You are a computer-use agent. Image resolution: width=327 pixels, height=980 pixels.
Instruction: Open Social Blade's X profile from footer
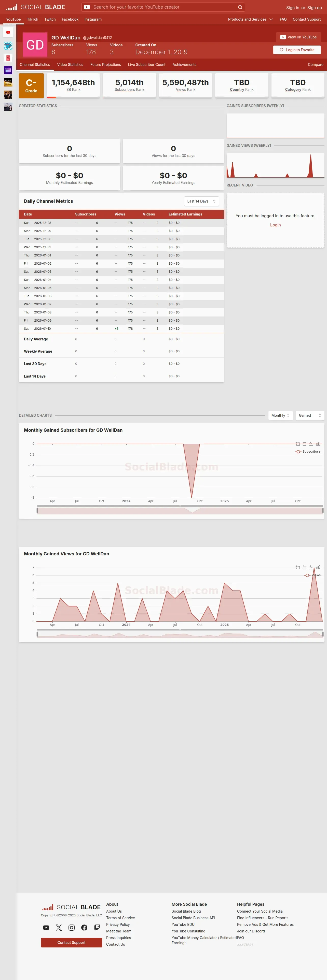pos(59,928)
